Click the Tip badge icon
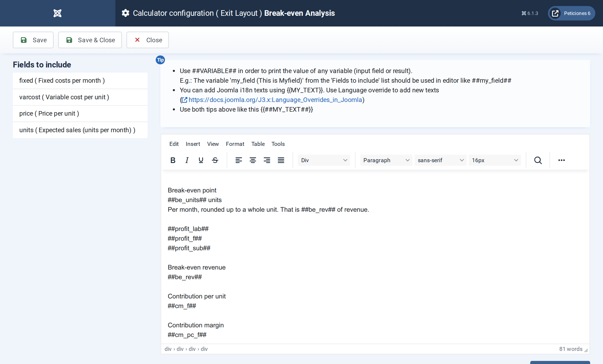The height and width of the screenshot is (364, 603). pyautogui.click(x=160, y=60)
